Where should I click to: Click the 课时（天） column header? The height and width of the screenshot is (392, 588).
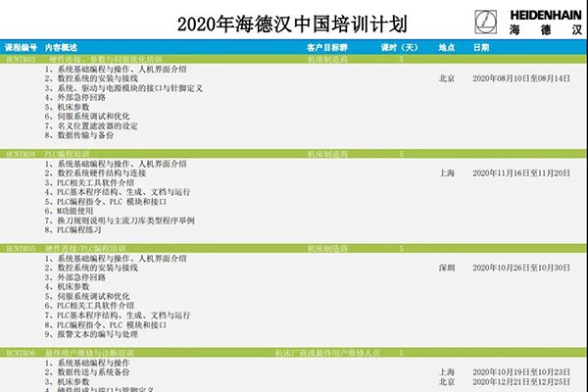point(400,48)
